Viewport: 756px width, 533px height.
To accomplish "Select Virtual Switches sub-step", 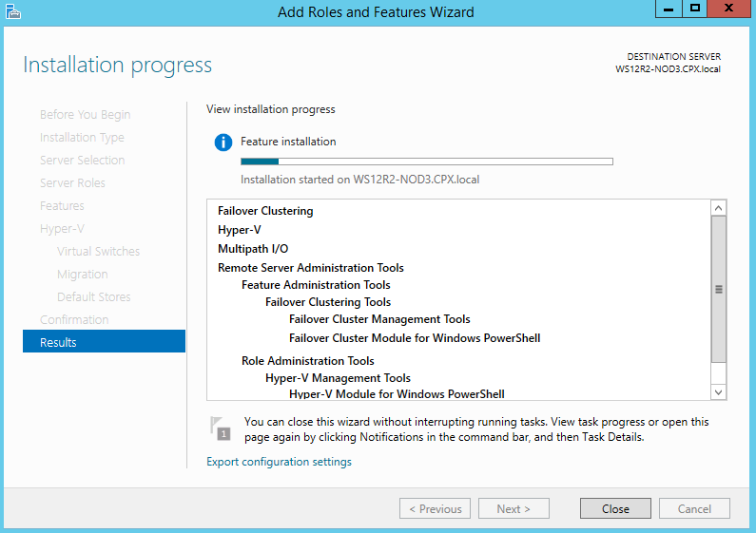I will tap(98, 251).
